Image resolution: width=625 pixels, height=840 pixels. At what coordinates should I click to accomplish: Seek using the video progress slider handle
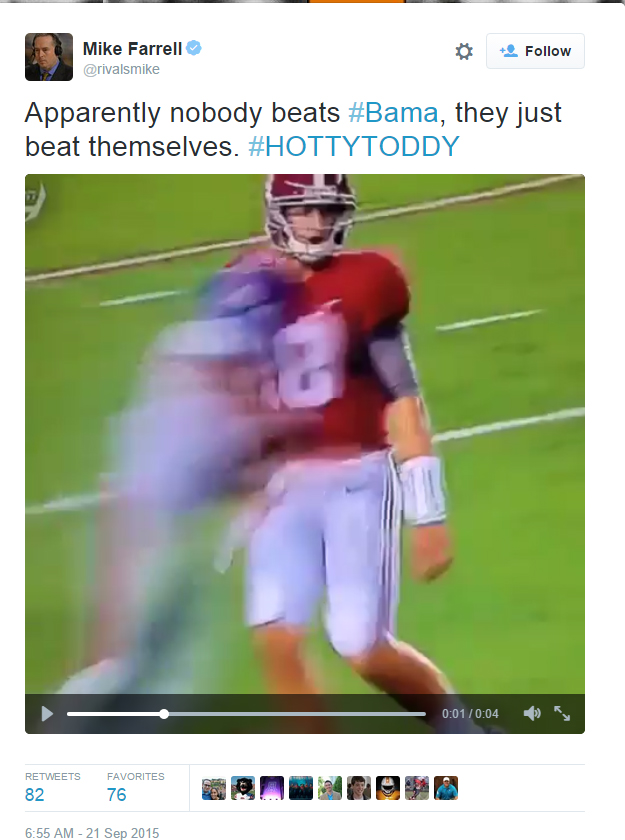[x=164, y=714]
